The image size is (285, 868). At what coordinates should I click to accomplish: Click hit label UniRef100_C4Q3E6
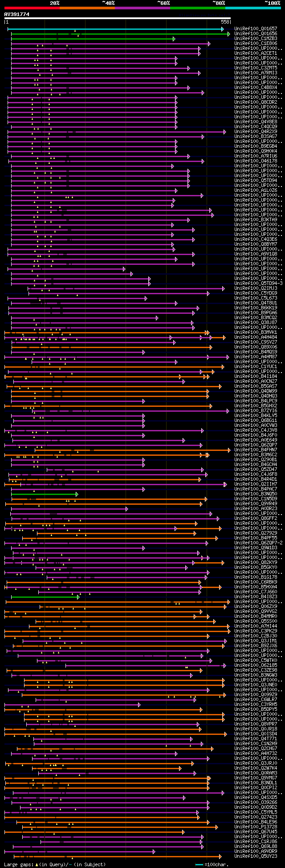pos(256,239)
